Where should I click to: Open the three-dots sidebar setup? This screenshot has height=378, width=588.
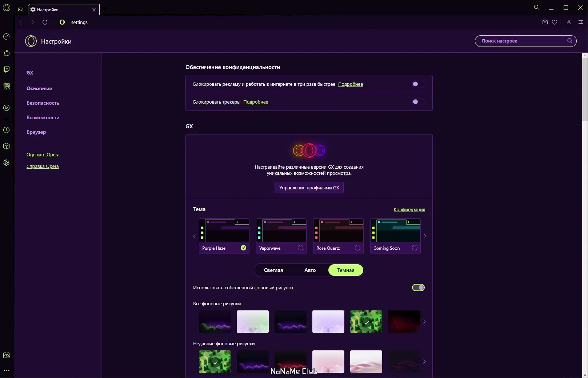click(7, 370)
